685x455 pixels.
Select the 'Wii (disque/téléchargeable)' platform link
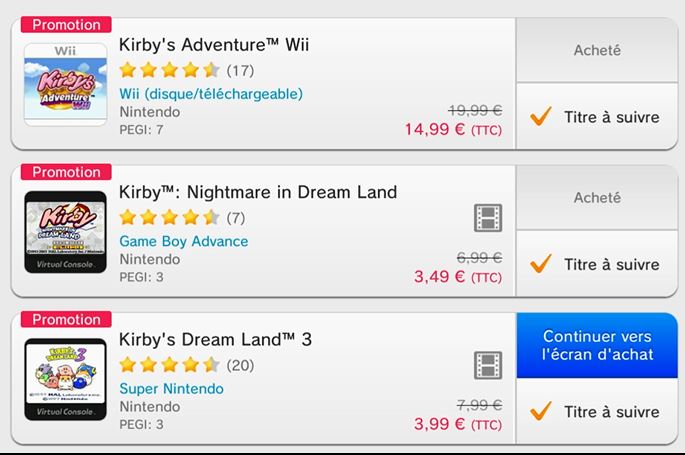coord(210,94)
